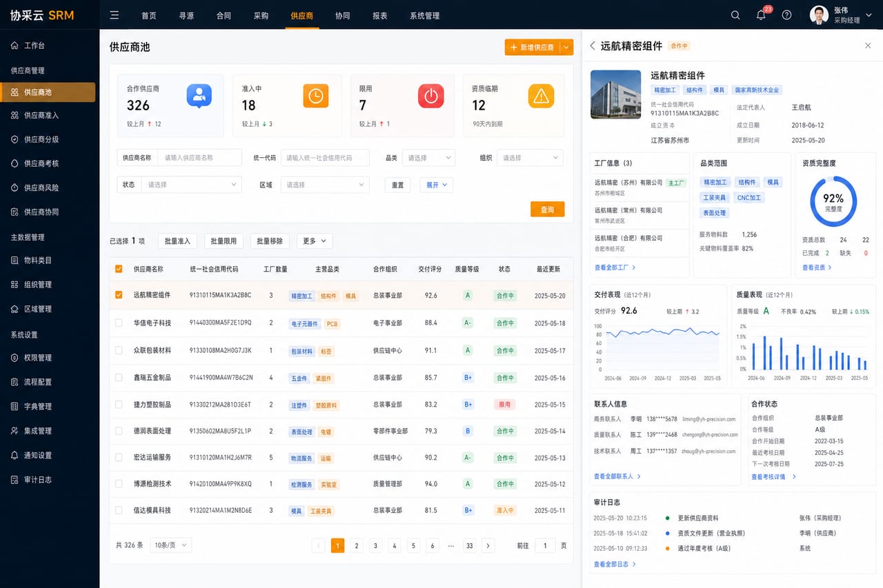Screen dimensions: 883x588
Task: Click the company building thumbnail photo
Action: 616,94
